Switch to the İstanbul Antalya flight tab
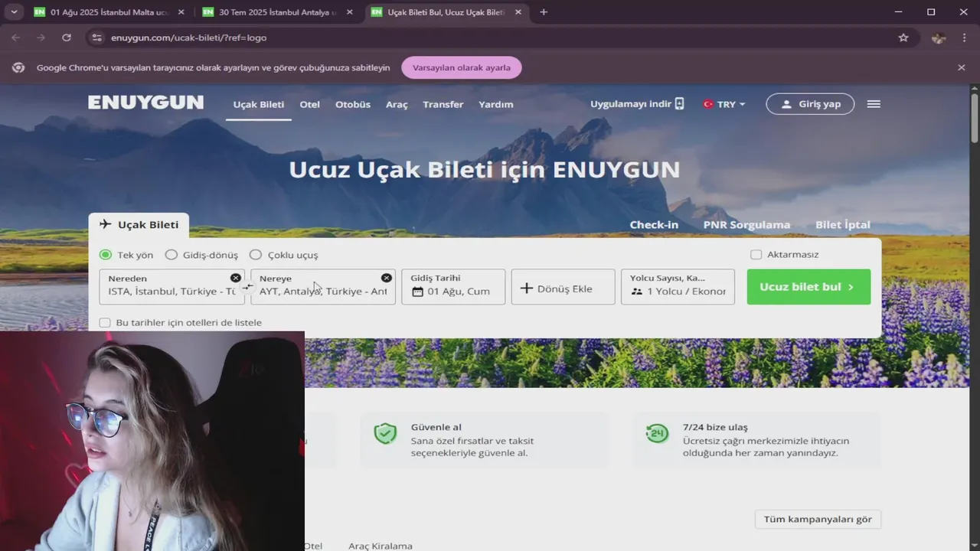 (x=276, y=12)
